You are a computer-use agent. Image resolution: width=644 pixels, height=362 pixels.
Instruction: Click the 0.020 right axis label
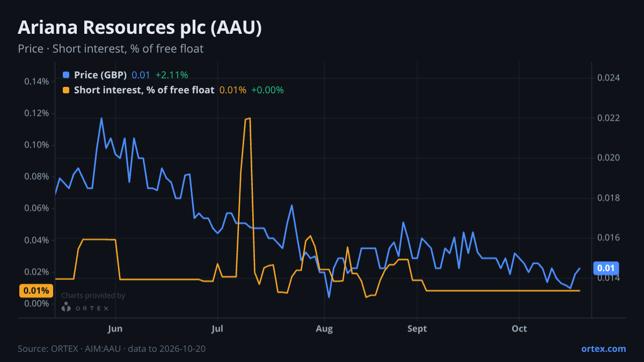609,158
